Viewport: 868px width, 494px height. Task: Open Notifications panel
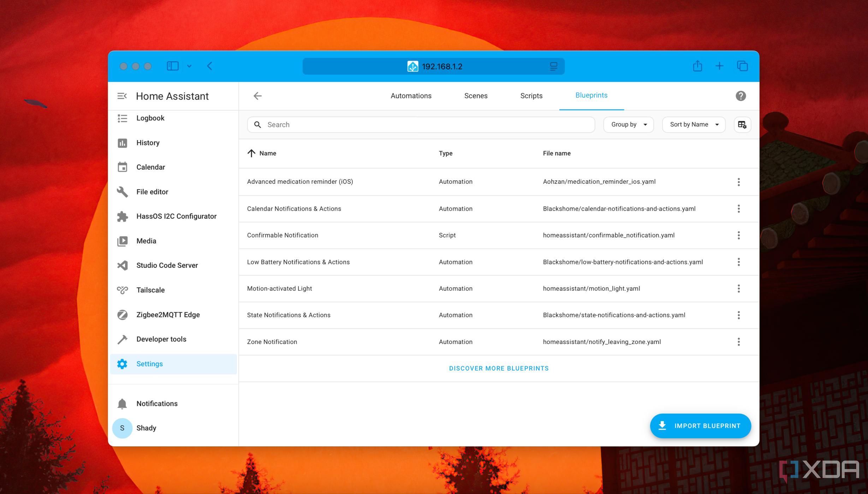pos(173,404)
